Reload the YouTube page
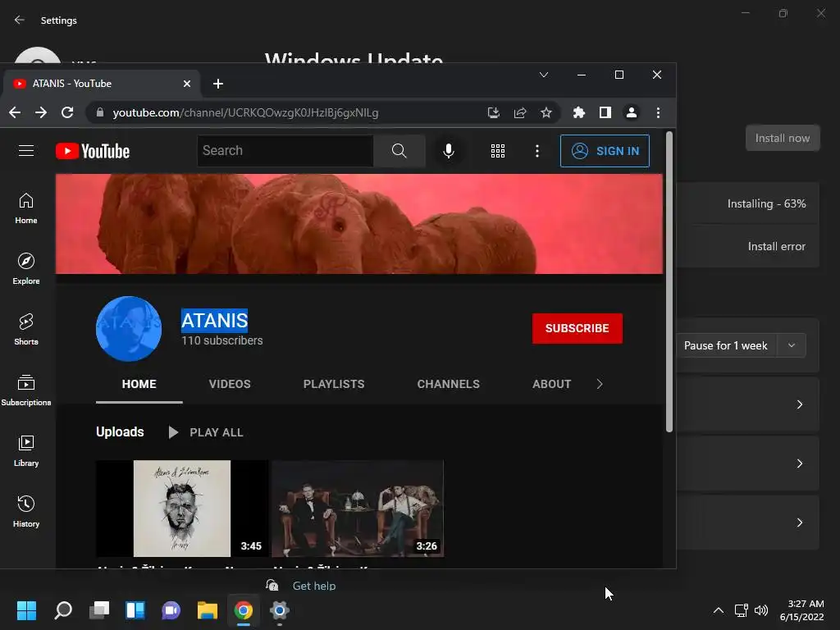Image resolution: width=840 pixels, height=630 pixels. pos(67,112)
